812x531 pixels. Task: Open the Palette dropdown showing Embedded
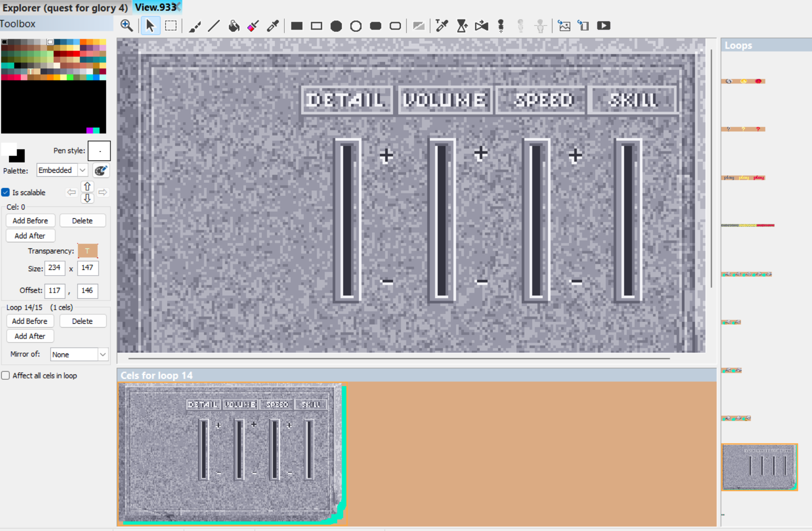[x=62, y=170]
